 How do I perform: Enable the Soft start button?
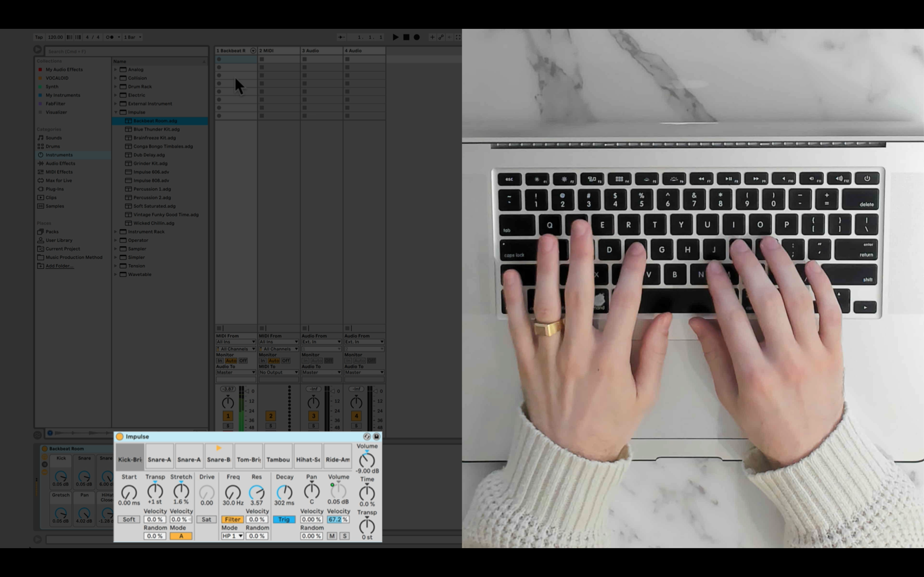(x=129, y=519)
